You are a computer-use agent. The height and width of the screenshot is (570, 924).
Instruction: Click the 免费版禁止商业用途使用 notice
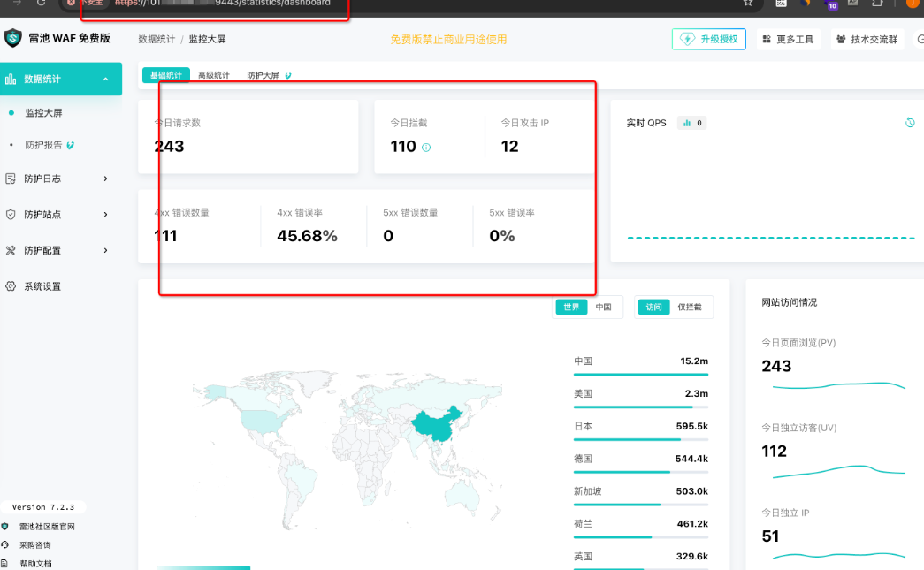tap(448, 40)
